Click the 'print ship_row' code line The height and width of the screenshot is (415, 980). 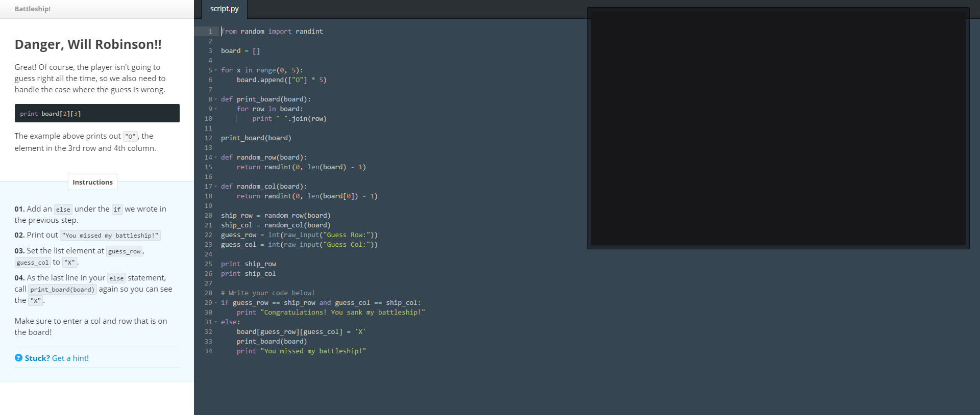tap(249, 264)
